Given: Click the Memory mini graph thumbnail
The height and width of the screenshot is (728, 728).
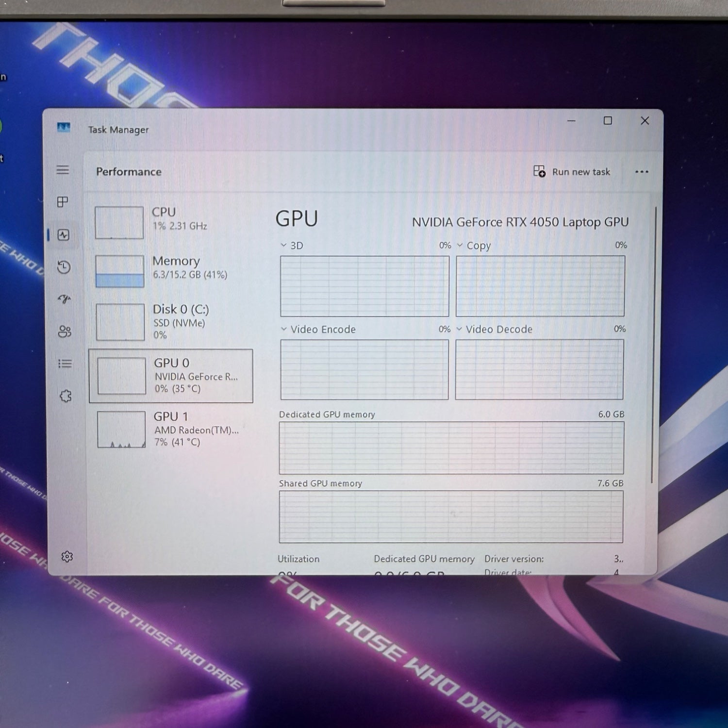Looking at the screenshot, I should tap(120, 271).
